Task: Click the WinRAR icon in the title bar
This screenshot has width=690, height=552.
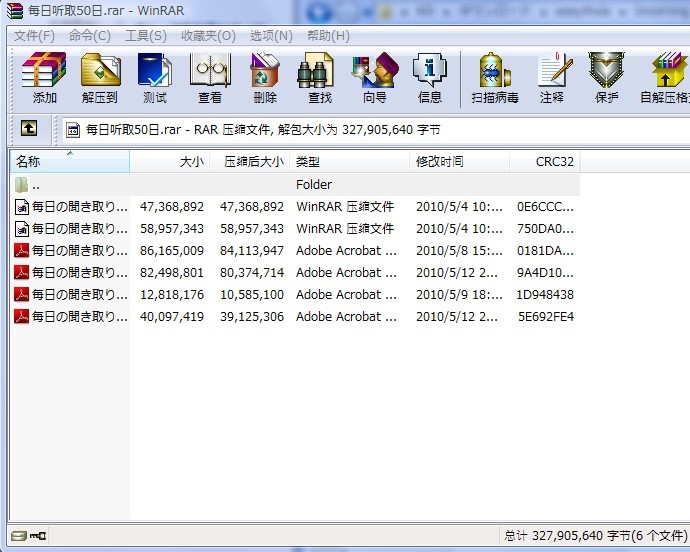Action: 15,10
